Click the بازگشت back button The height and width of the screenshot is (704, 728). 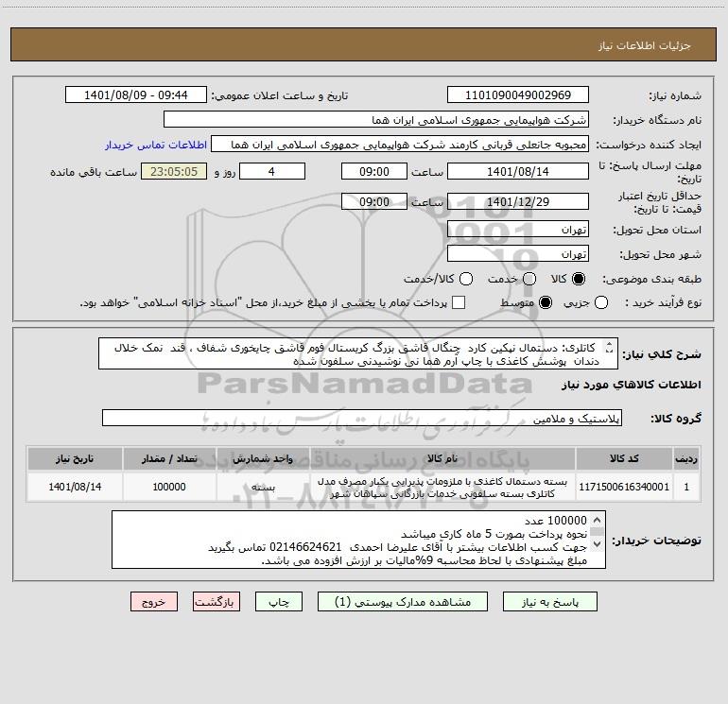tap(217, 602)
